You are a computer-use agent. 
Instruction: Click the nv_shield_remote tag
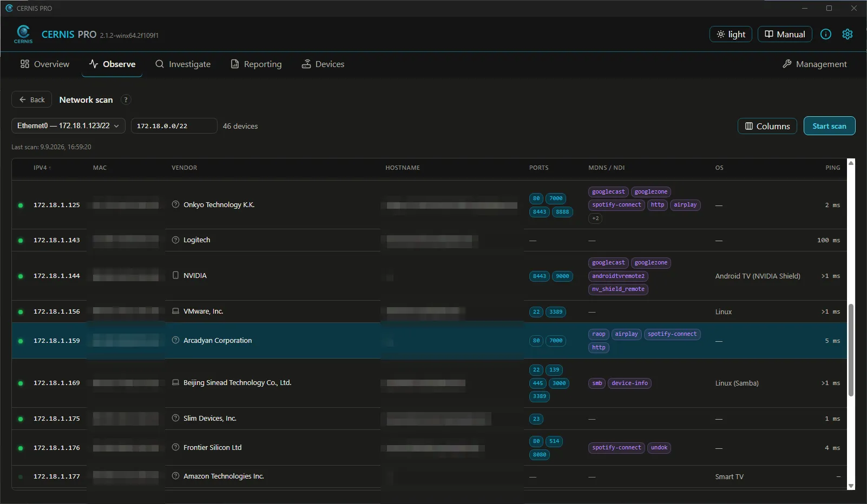(x=618, y=289)
